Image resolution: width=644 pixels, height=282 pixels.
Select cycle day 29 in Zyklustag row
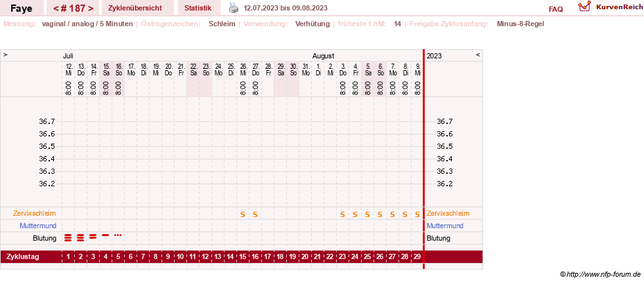[418, 257]
